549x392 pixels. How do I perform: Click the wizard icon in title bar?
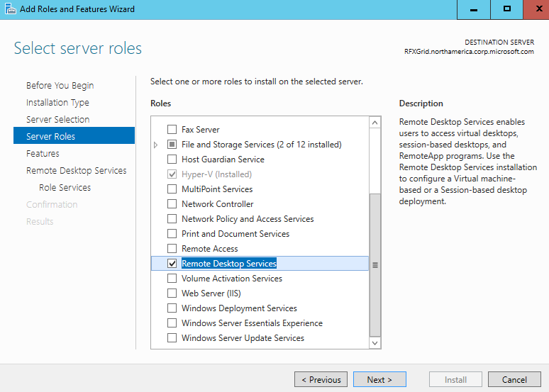coord(10,9)
